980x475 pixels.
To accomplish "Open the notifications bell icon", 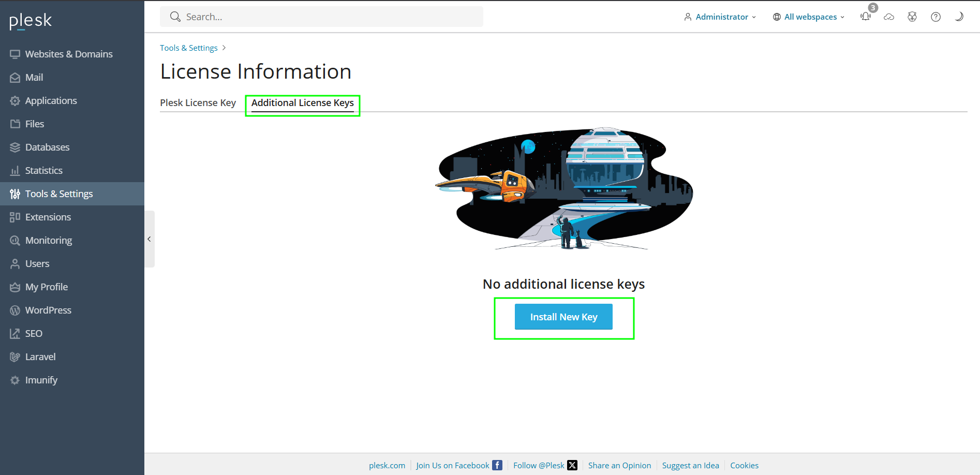I will pyautogui.click(x=866, y=17).
